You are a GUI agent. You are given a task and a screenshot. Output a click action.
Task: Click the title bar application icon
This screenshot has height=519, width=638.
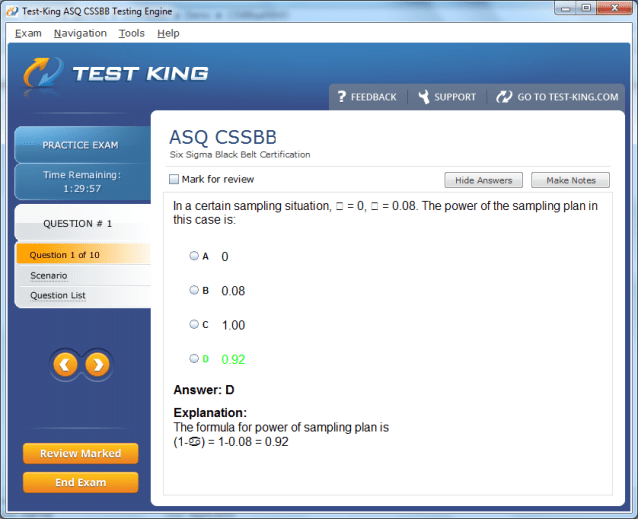(x=13, y=11)
